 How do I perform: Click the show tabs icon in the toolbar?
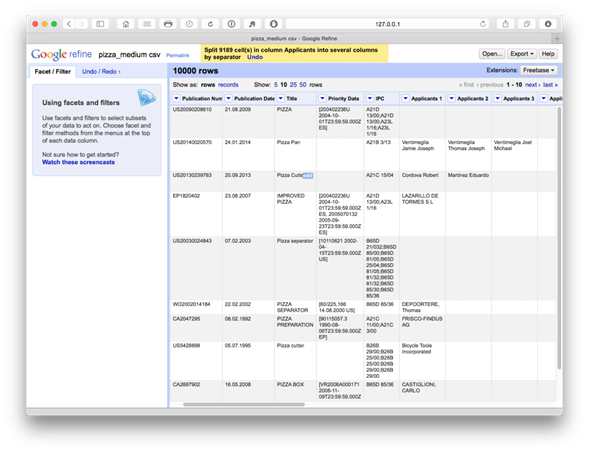point(527,24)
